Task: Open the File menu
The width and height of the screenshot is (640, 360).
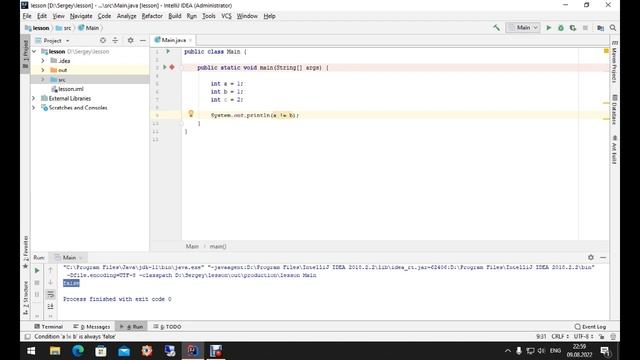Action: tap(27, 16)
